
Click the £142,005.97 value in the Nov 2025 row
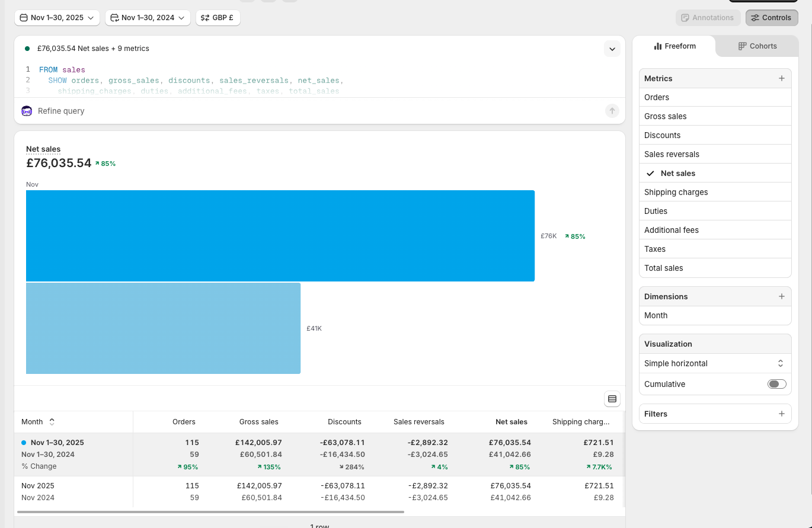coord(260,486)
